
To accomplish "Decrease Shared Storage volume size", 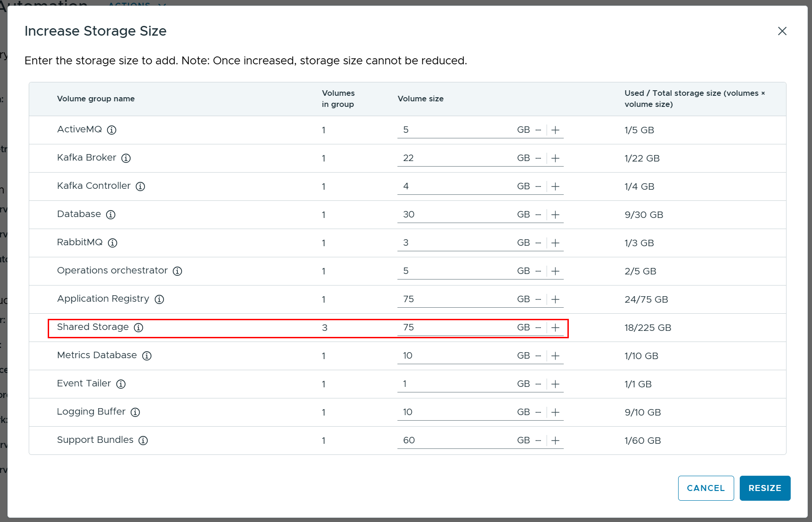I will [x=538, y=328].
